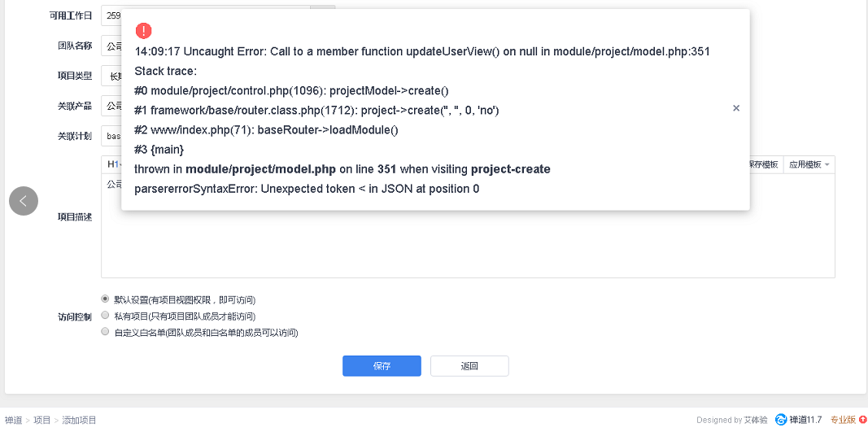The height and width of the screenshot is (432, 868).
Task: Go to 项目 in the breadcrumb
Action: click(x=42, y=421)
